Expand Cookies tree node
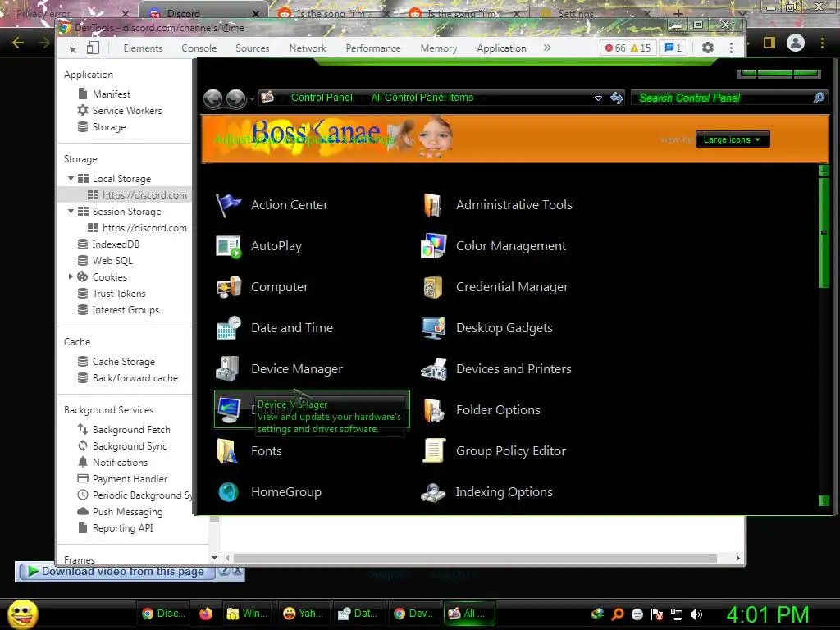The width and height of the screenshot is (840, 630). 71,277
